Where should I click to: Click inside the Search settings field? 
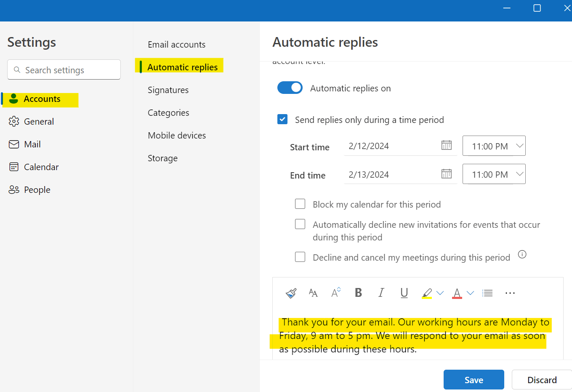pyautogui.click(x=64, y=69)
